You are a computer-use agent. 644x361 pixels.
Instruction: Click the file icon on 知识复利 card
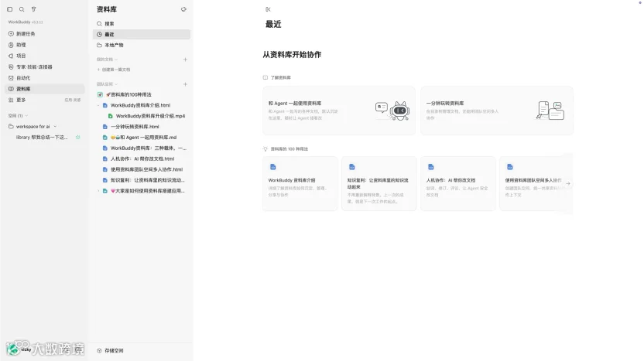tap(352, 167)
